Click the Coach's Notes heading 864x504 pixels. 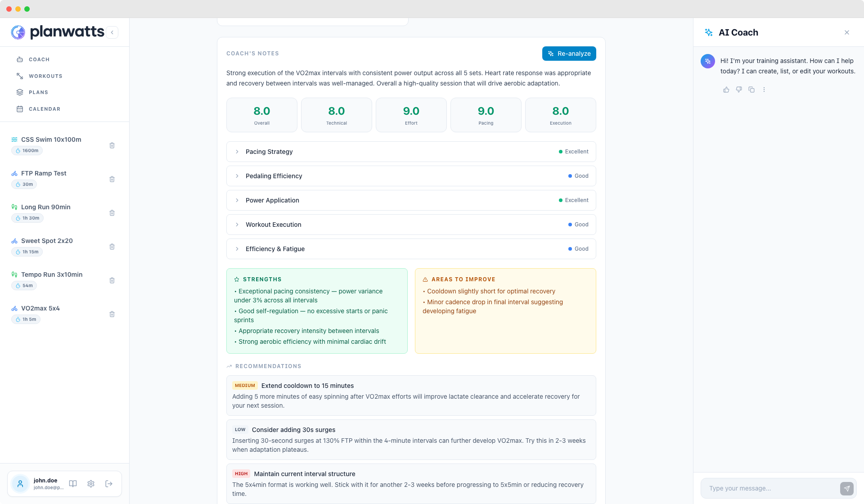click(x=253, y=54)
